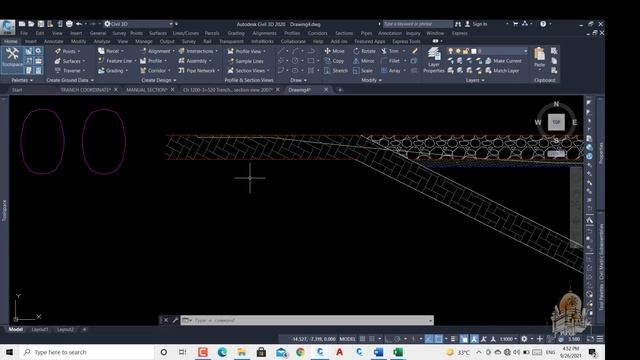Viewport: 640px width, 360px height.
Task: Click Windows taskbar search box
Action: pos(88,352)
